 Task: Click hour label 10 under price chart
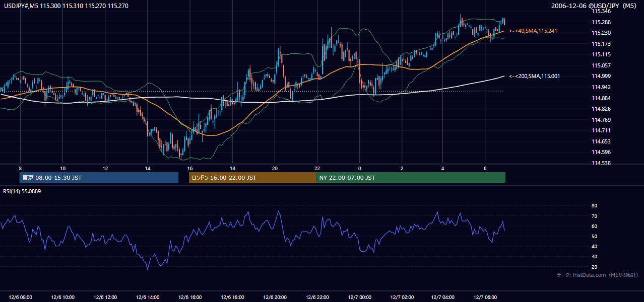point(62,168)
